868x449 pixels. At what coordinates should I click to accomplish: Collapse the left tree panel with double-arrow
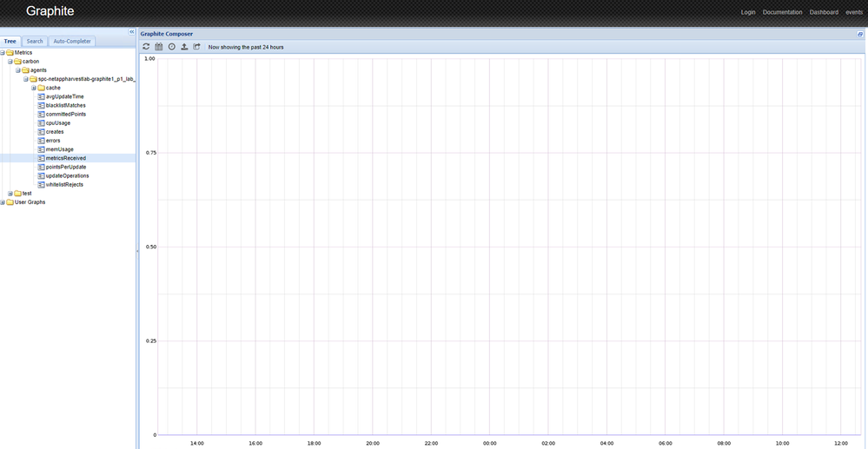tap(132, 32)
